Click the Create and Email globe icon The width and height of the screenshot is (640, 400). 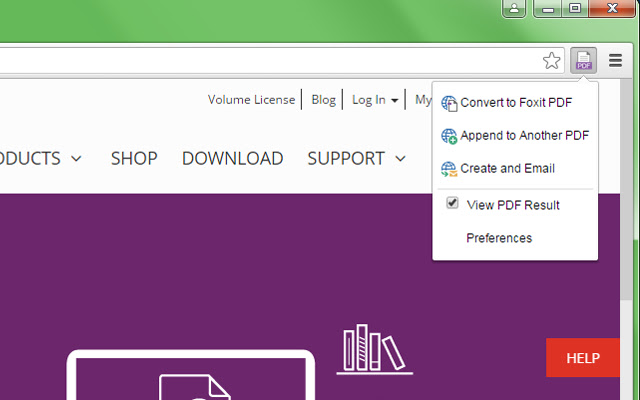tap(449, 169)
